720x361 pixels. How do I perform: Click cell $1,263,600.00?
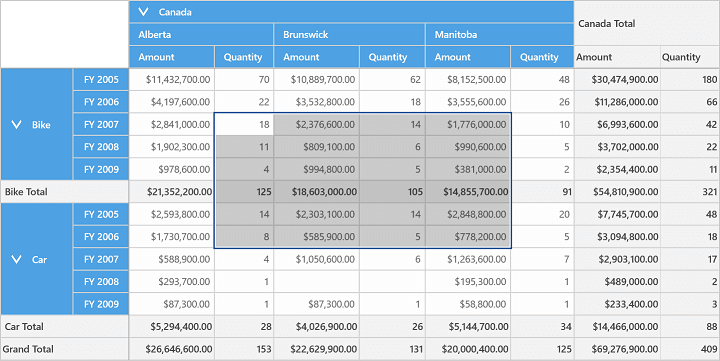[x=468, y=259]
